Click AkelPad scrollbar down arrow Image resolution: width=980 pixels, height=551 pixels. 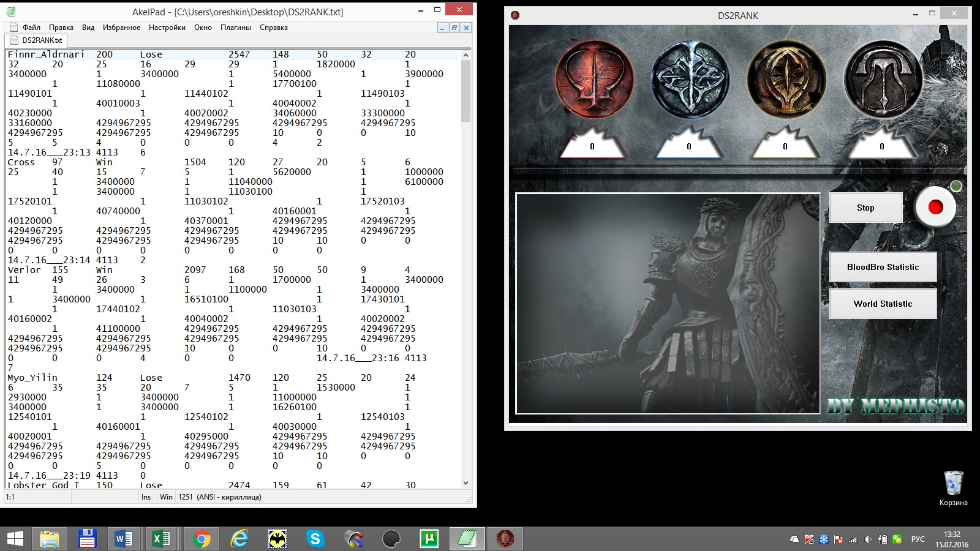466,483
